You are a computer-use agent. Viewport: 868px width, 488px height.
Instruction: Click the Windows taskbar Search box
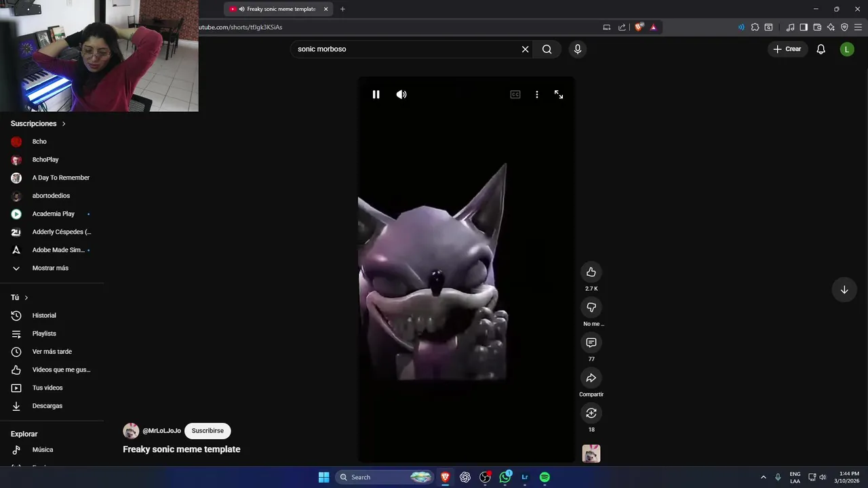click(x=384, y=477)
